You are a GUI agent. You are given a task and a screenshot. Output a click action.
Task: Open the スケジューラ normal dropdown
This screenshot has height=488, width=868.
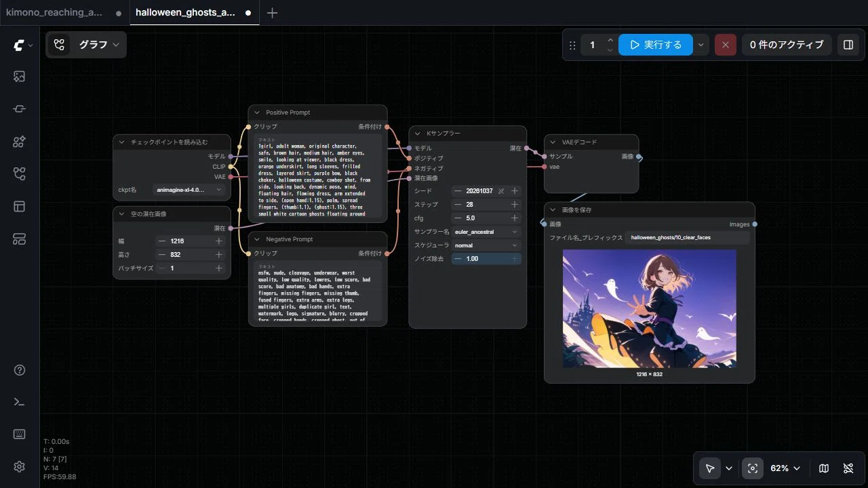pos(486,245)
